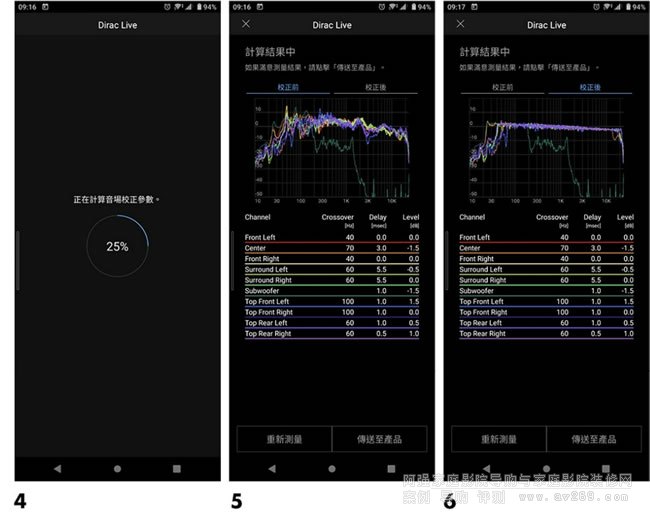Image resolution: width=650 pixels, height=528 pixels.
Task: Select the Subwoofer row on the middle screen
Action: pyautogui.click(x=332, y=291)
